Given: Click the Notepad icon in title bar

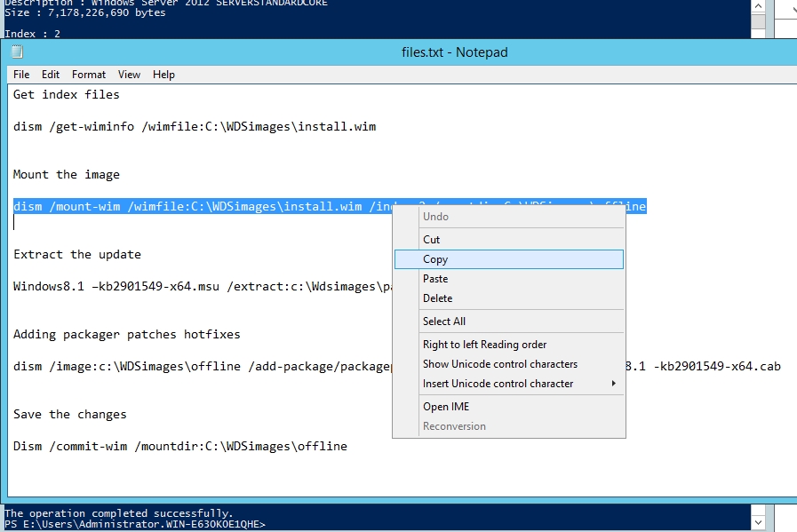Looking at the screenshot, I should click(x=17, y=52).
